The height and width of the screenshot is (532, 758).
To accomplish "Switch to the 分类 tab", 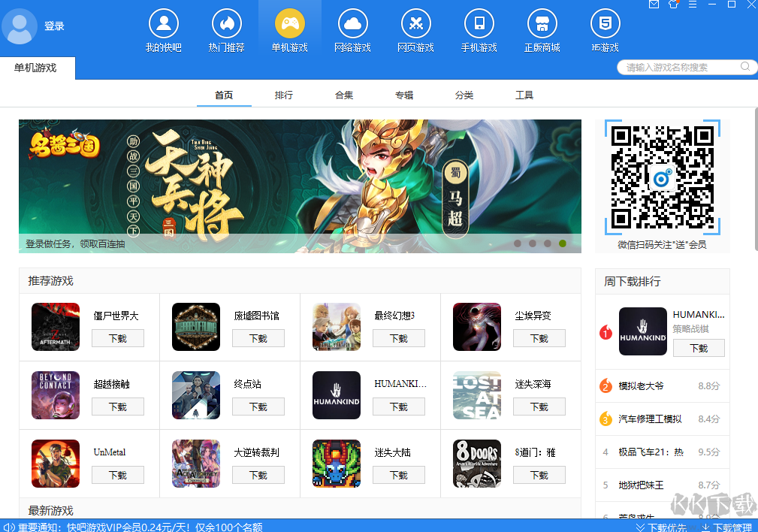I will [464, 95].
